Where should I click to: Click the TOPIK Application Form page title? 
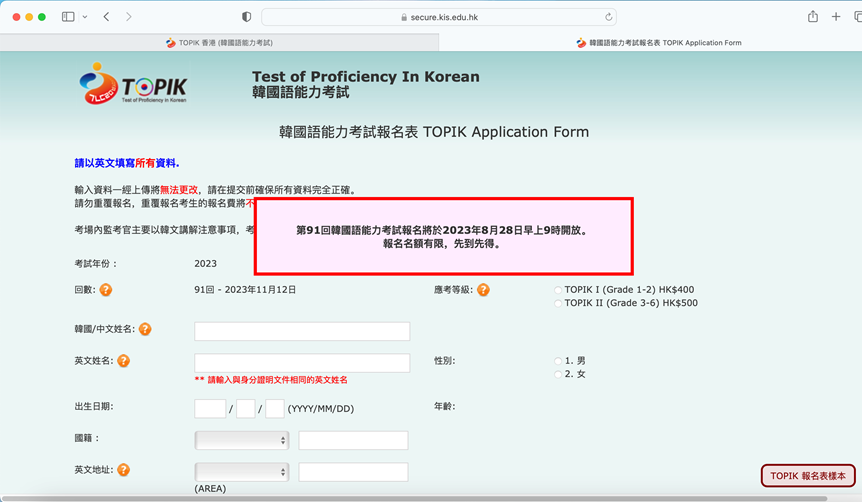pos(434,132)
